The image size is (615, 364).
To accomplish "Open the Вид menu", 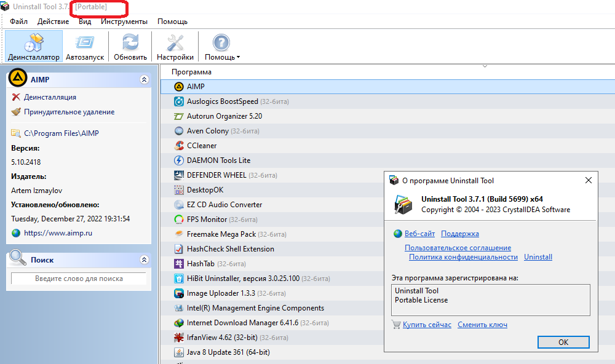I will pos(85,22).
